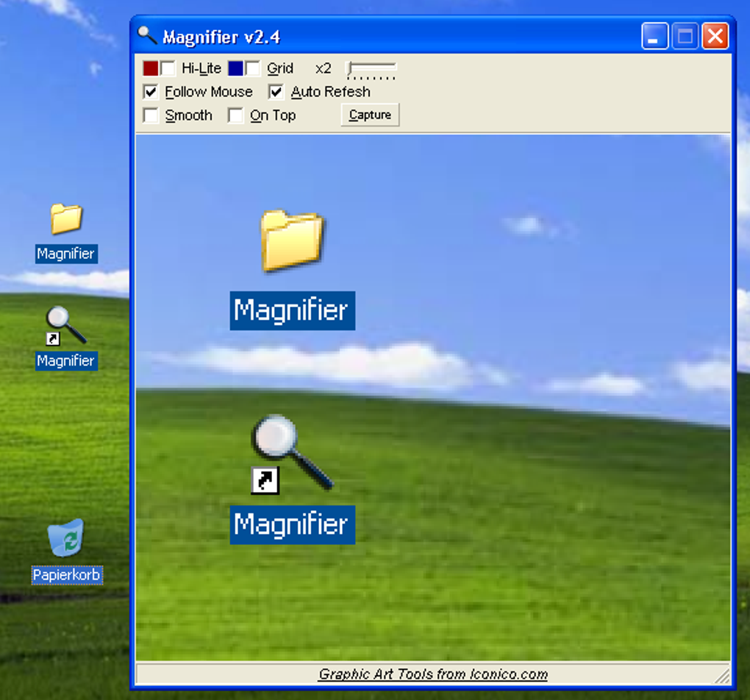Check the On Top option
Screen dimensions: 750x700
click(x=235, y=115)
